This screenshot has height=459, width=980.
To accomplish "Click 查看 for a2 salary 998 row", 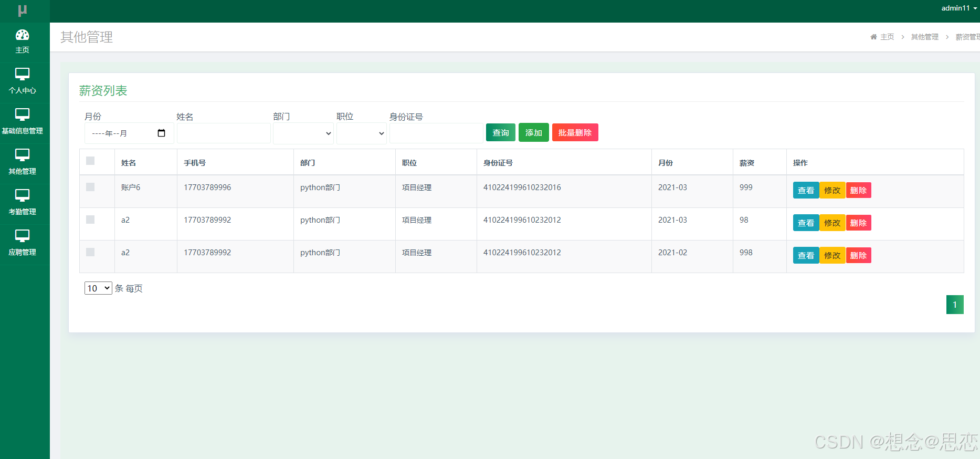I will 806,255.
